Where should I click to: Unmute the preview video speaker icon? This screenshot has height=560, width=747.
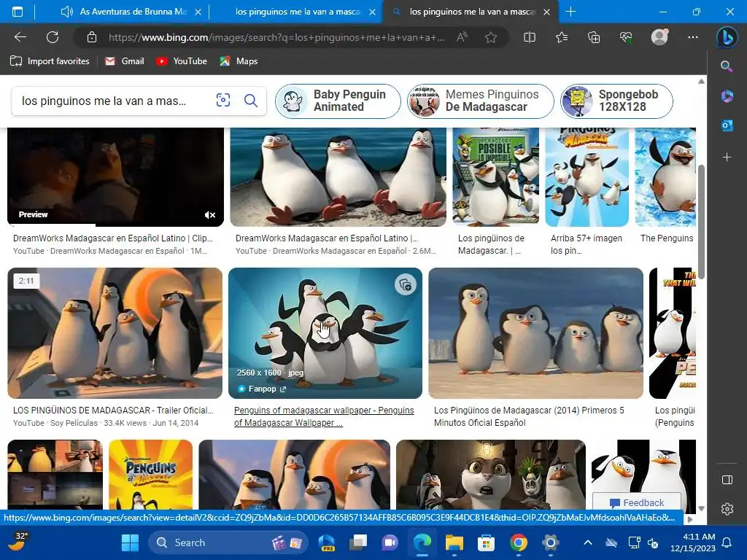210,215
